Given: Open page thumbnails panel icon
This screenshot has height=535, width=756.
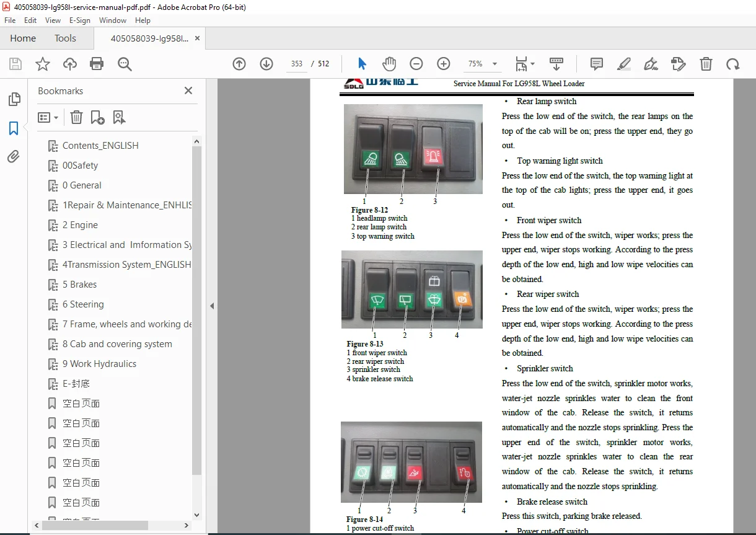Looking at the screenshot, I should tap(14, 99).
